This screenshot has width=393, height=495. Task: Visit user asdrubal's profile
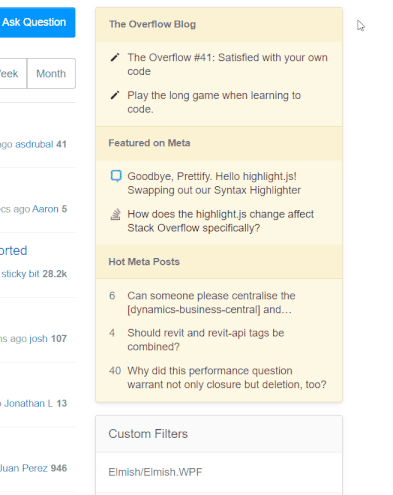34,144
